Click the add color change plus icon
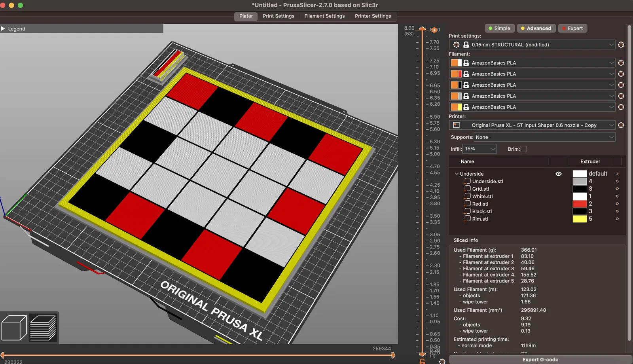The width and height of the screenshot is (633, 364). (434, 30)
